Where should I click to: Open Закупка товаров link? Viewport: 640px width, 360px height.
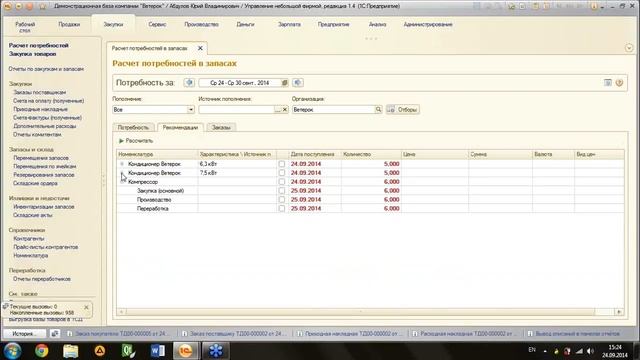(32, 54)
